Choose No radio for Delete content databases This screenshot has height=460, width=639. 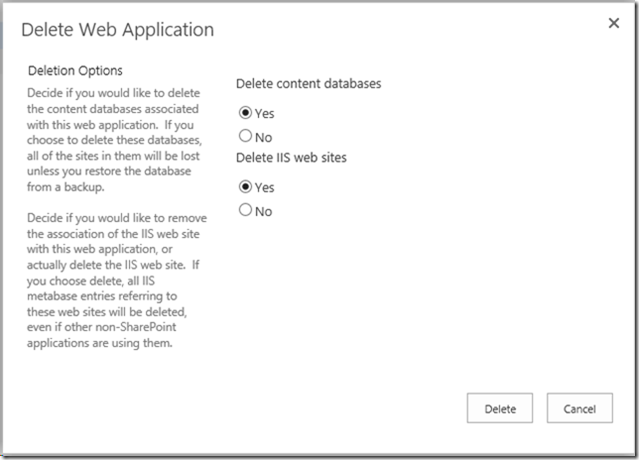[x=244, y=137]
